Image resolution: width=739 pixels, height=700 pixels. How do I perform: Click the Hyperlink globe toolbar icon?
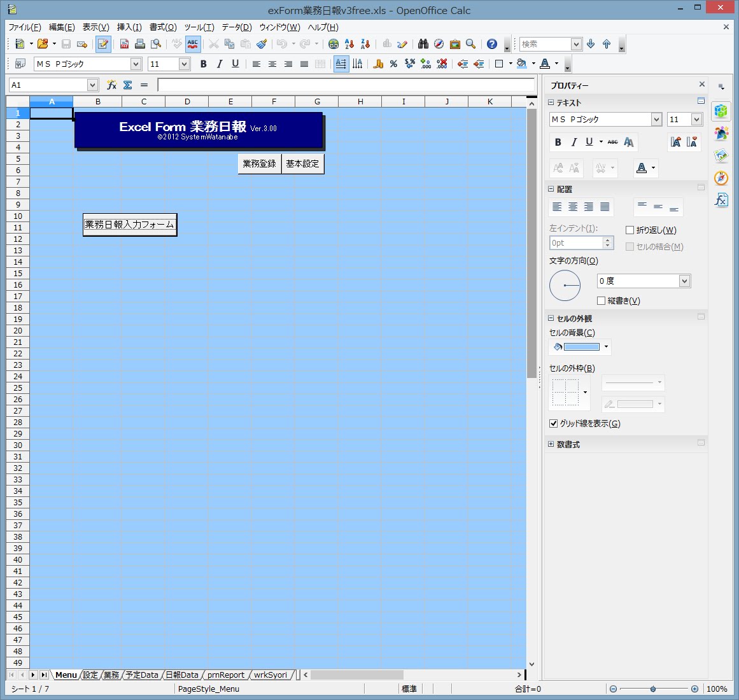333,45
